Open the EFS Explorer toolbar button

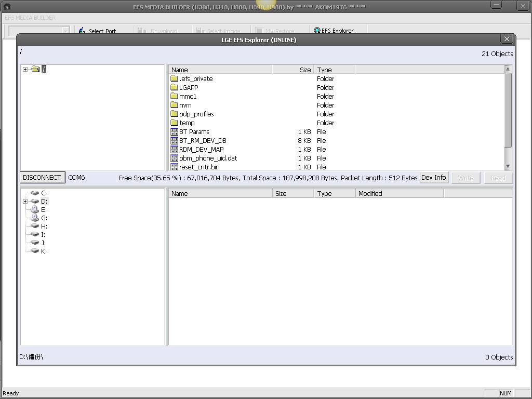(x=334, y=31)
